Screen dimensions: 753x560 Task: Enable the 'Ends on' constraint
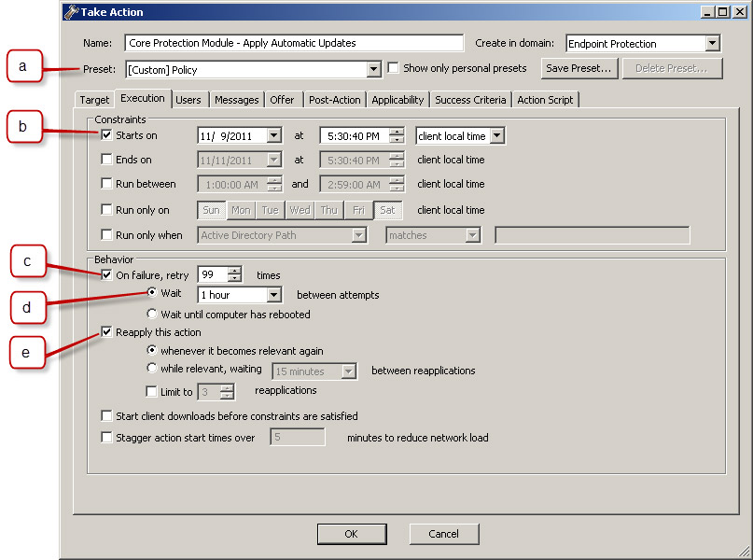click(106, 159)
